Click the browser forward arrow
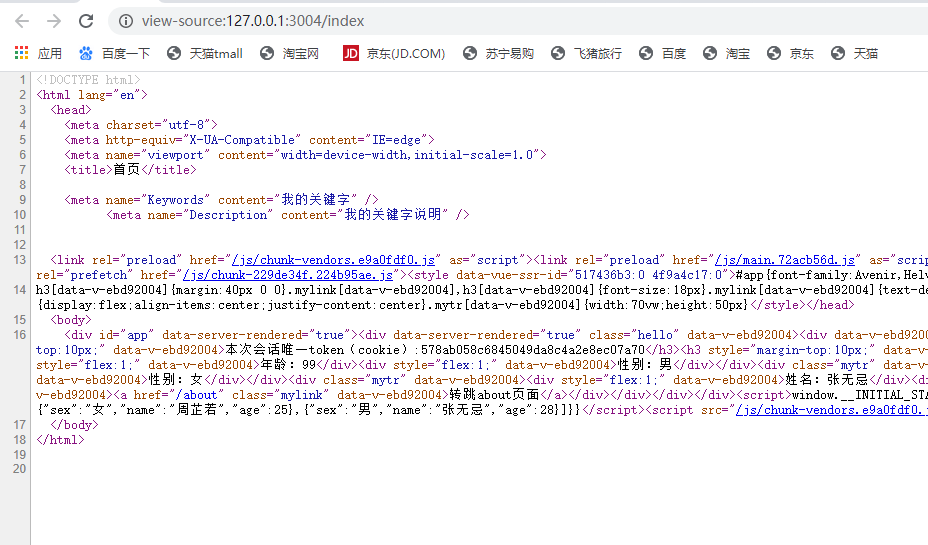The image size is (928, 545). pyautogui.click(x=54, y=21)
